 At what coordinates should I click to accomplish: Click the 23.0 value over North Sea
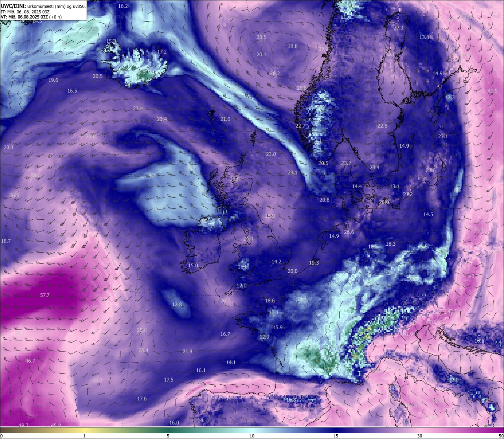click(x=271, y=154)
